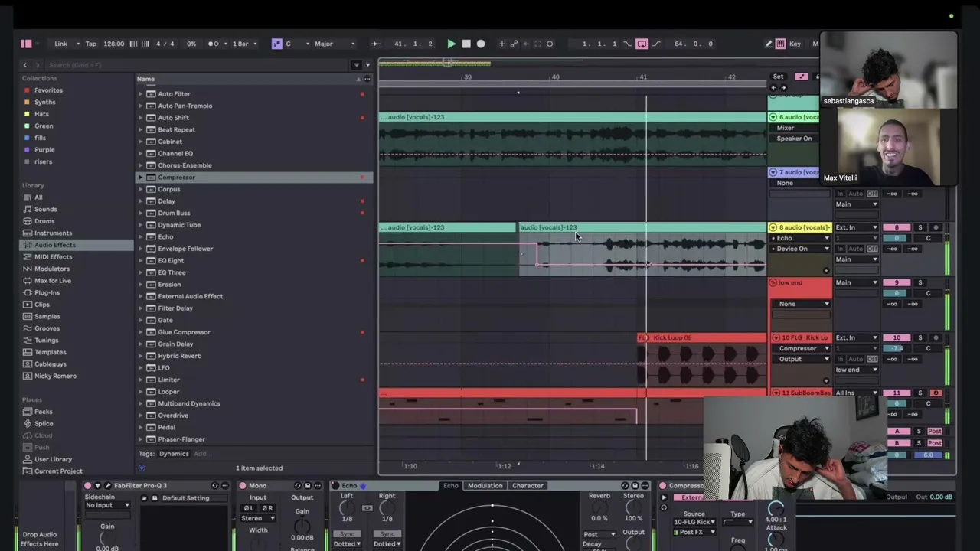Select the Synths collection
The width and height of the screenshot is (980, 551).
[x=44, y=102]
